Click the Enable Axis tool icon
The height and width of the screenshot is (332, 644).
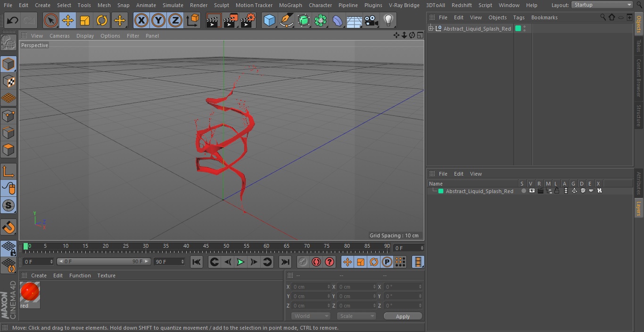[8, 171]
